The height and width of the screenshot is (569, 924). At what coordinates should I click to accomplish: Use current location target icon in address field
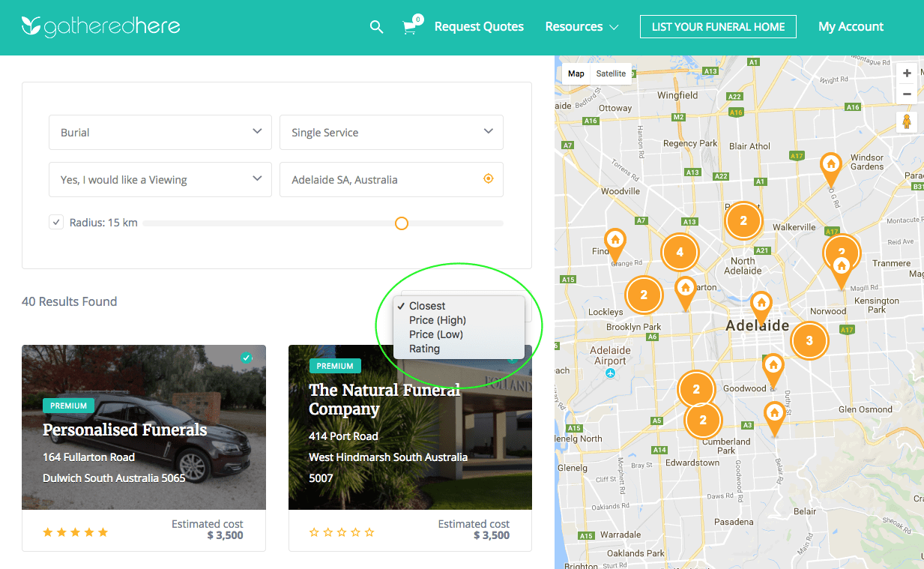tap(489, 179)
